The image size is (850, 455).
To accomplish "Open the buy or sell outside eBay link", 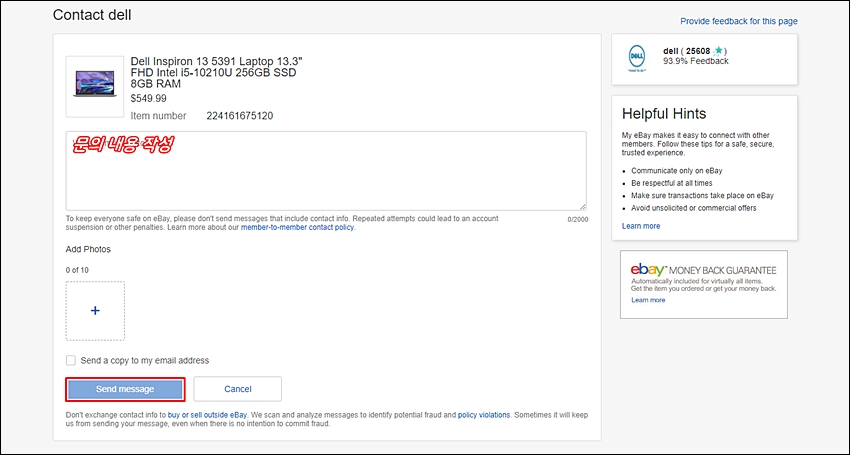I will click(x=207, y=415).
